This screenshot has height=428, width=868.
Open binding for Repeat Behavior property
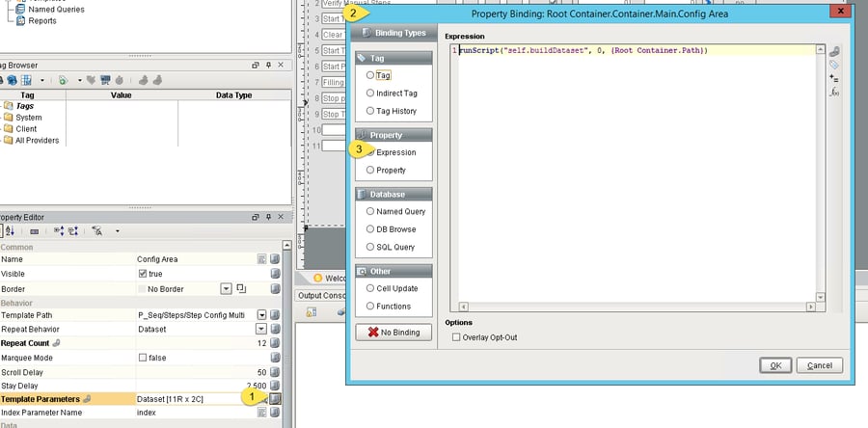tap(275, 329)
